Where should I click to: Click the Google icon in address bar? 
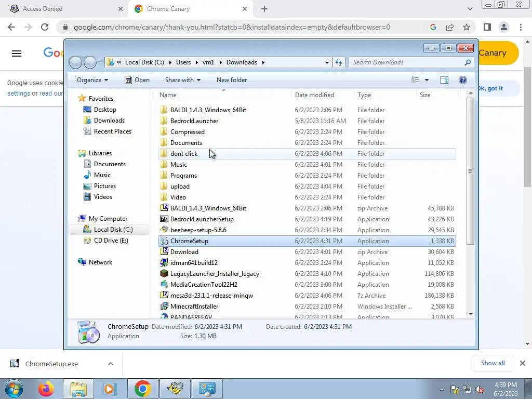point(433,27)
